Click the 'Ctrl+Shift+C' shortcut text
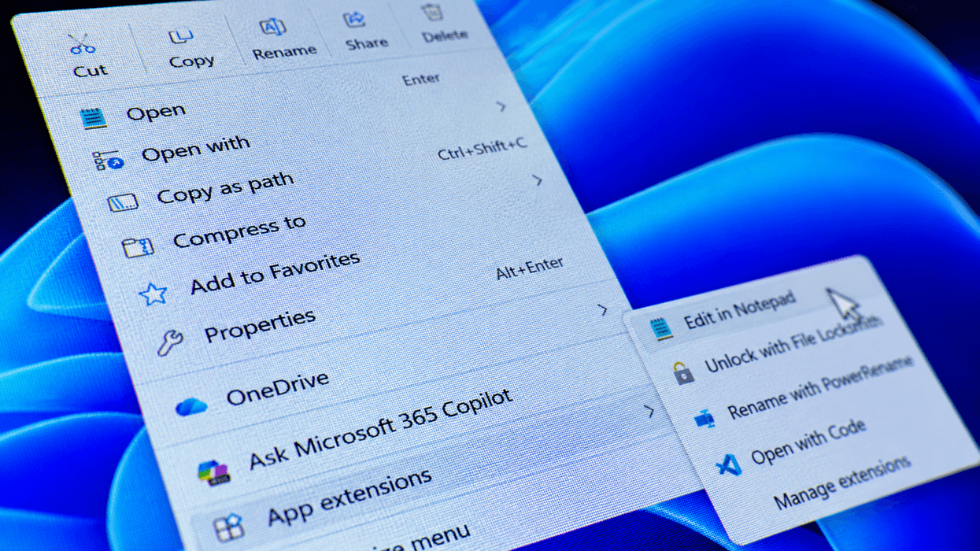 tap(483, 148)
